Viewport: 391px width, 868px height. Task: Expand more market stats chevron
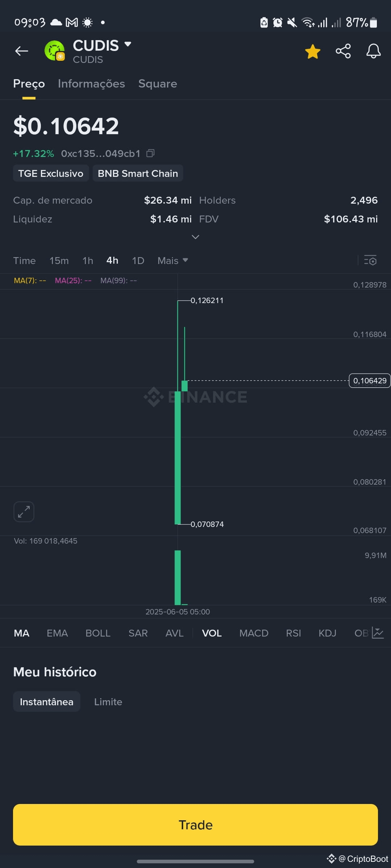195,237
